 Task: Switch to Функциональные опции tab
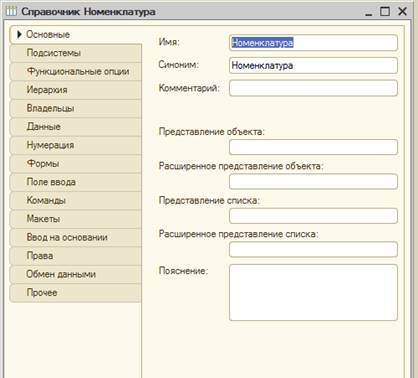click(x=76, y=71)
